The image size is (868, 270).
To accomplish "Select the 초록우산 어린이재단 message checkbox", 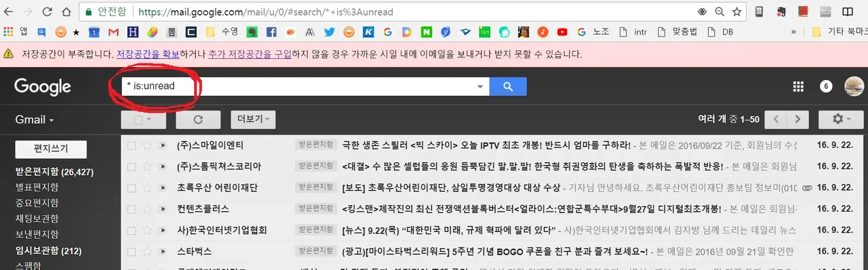I will pyautogui.click(x=132, y=187).
